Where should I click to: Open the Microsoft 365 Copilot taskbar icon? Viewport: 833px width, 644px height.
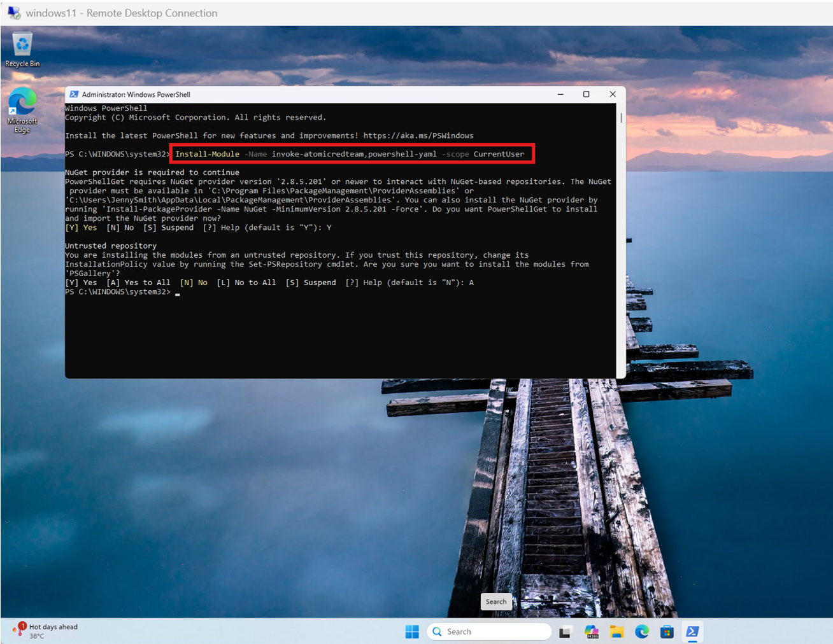pos(592,632)
